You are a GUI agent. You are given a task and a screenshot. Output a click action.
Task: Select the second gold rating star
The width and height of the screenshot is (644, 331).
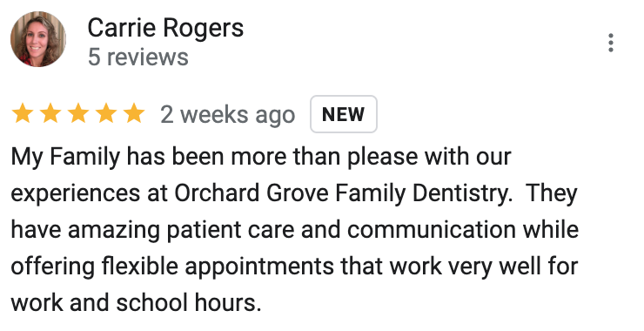coord(50,113)
